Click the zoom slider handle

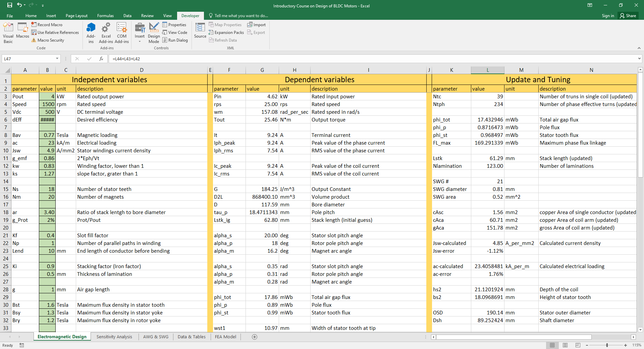click(x=607, y=345)
